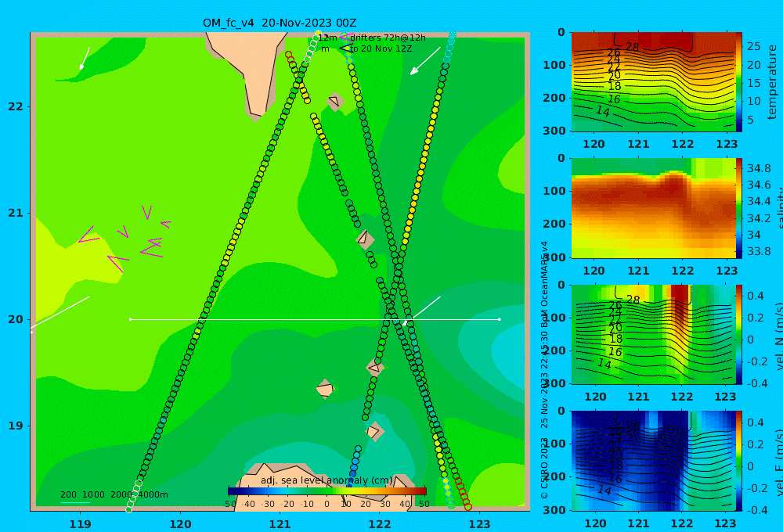
Task: Click longitude label 120 below main map
Action: [x=180, y=524]
